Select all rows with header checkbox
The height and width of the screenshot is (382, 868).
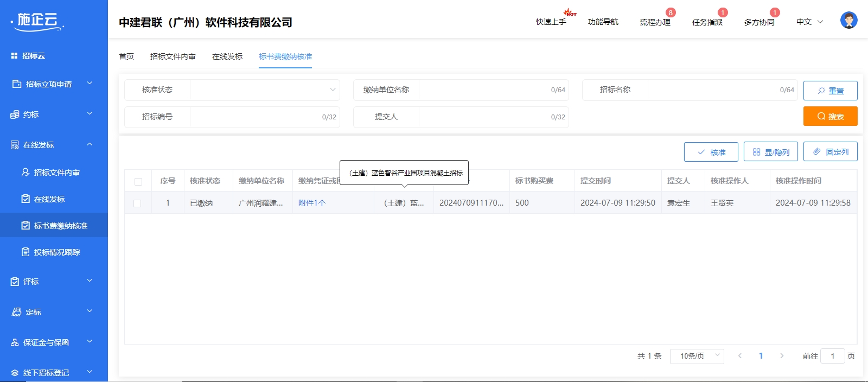coord(138,181)
